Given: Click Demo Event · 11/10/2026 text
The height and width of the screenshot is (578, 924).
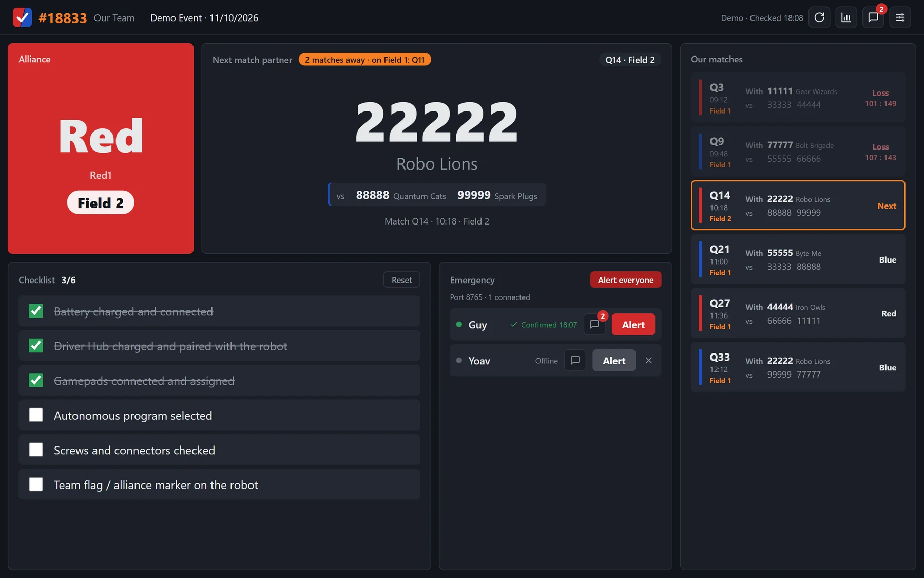Looking at the screenshot, I should tap(204, 18).
